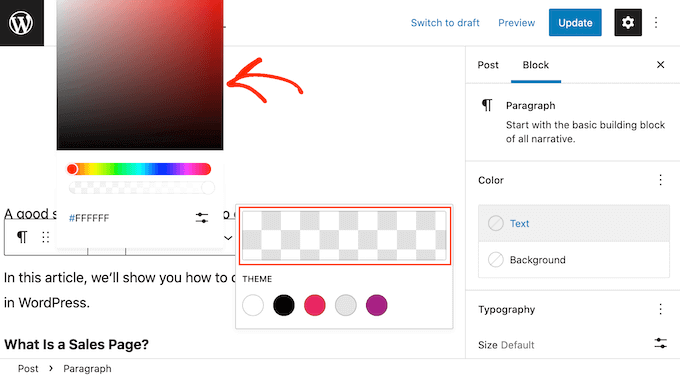Screen dimensions: 680x376
Task: Click the 'Size Default' typography label
Action: point(506,345)
